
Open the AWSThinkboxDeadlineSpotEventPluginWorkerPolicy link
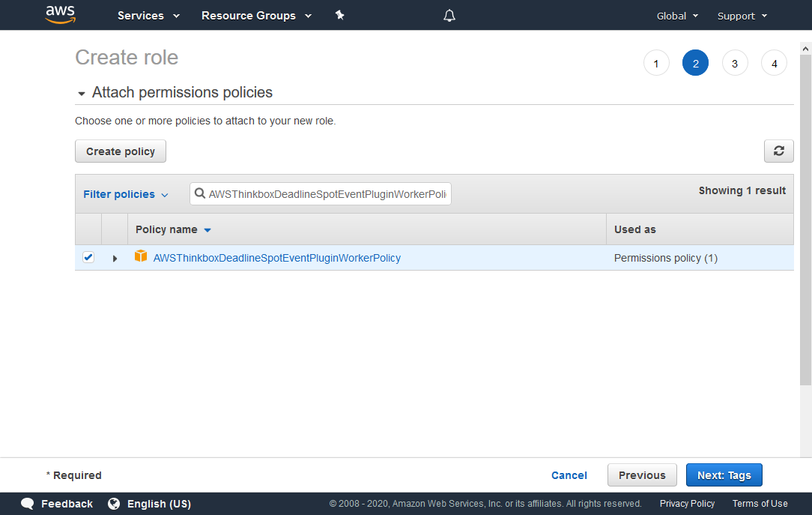click(276, 258)
